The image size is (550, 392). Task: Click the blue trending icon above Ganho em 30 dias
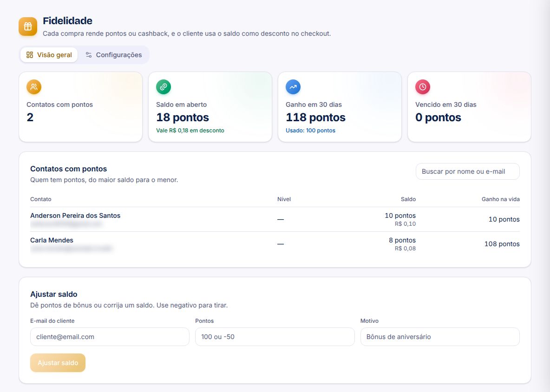pos(293,87)
